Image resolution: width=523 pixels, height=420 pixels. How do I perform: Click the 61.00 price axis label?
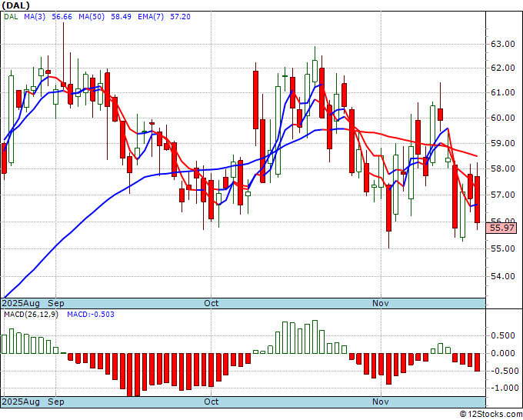pos(503,93)
